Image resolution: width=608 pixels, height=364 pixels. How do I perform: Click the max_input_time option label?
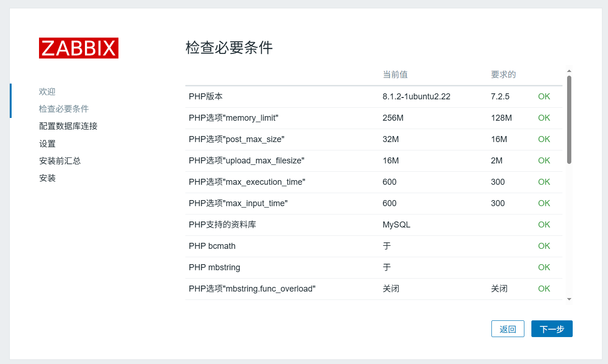[x=238, y=203]
